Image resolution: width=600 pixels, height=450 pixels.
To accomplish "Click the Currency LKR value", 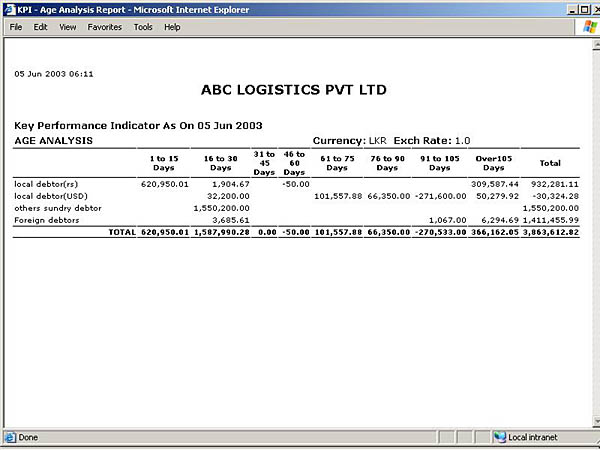I will click(x=378, y=141).
